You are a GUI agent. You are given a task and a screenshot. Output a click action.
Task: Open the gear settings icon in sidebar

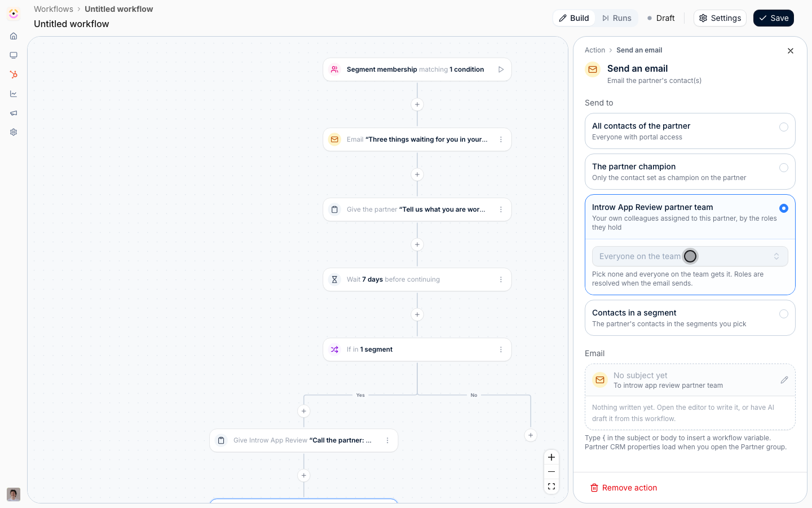[14, 132]
